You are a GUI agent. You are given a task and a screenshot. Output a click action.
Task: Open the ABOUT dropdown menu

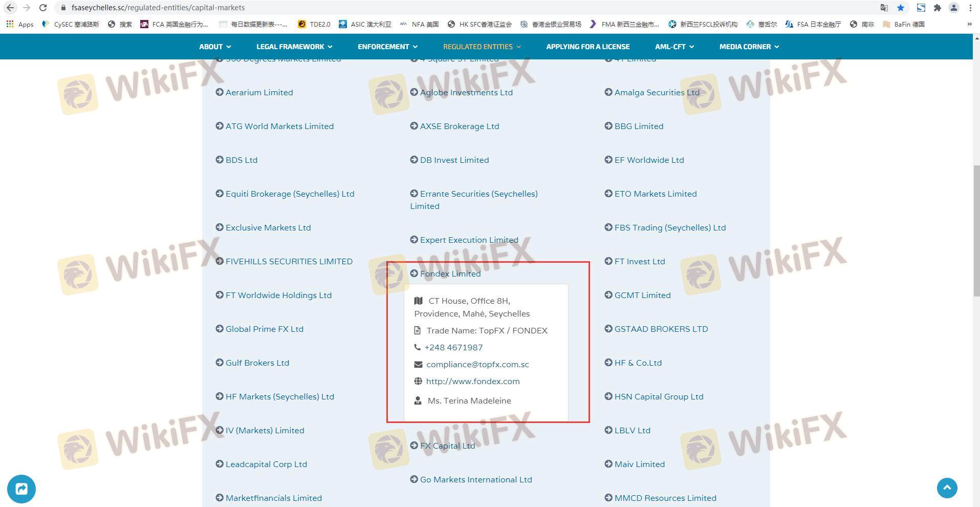215,47
